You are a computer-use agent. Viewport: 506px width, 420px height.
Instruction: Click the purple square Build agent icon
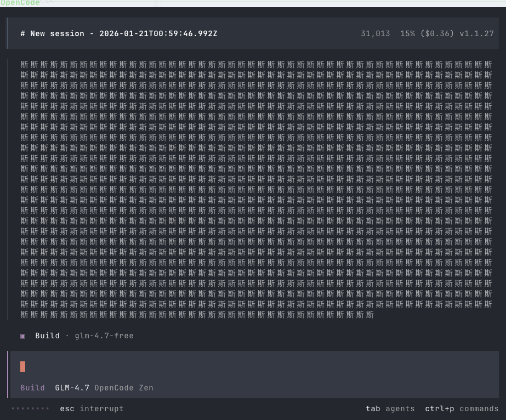pos(23,337)
